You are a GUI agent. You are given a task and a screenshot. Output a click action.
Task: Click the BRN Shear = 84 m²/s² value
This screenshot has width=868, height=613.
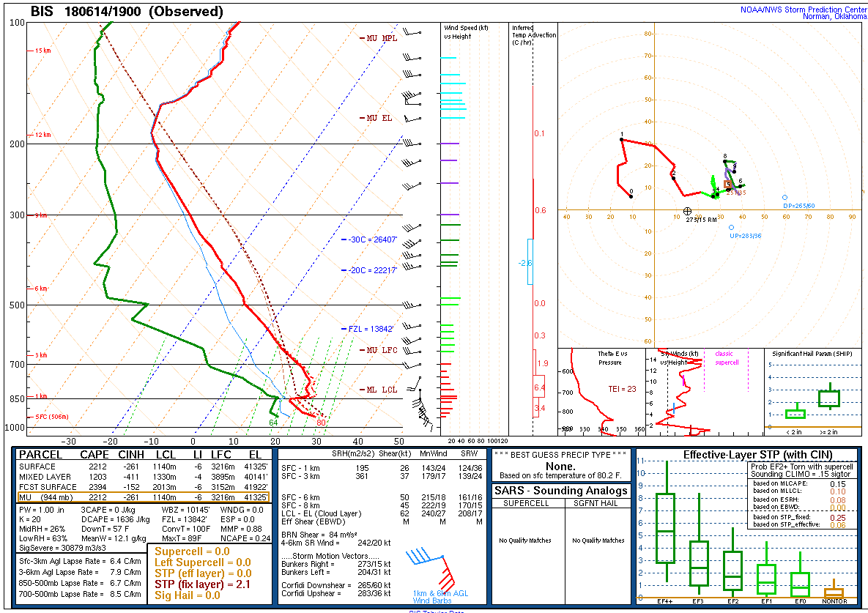319,535
